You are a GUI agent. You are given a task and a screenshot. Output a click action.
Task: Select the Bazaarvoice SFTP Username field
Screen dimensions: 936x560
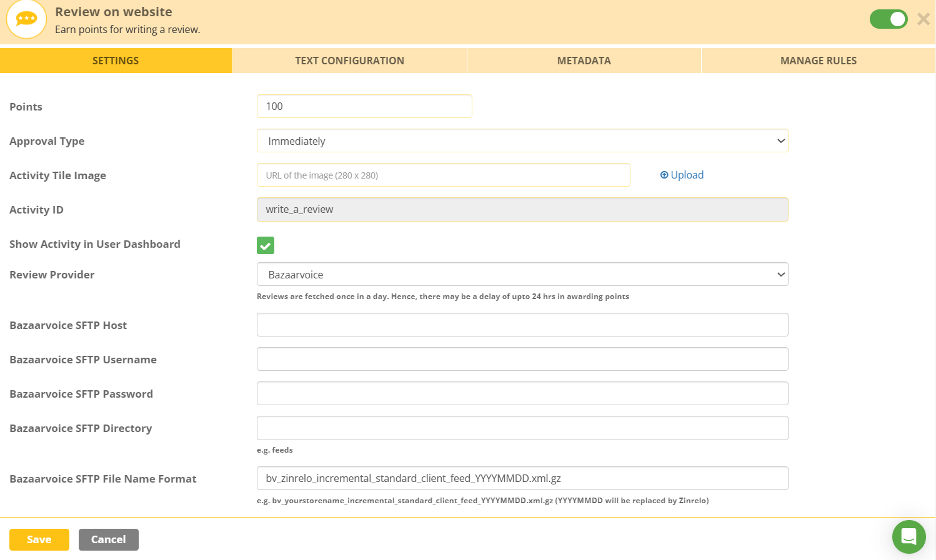[x=522, y=359]
